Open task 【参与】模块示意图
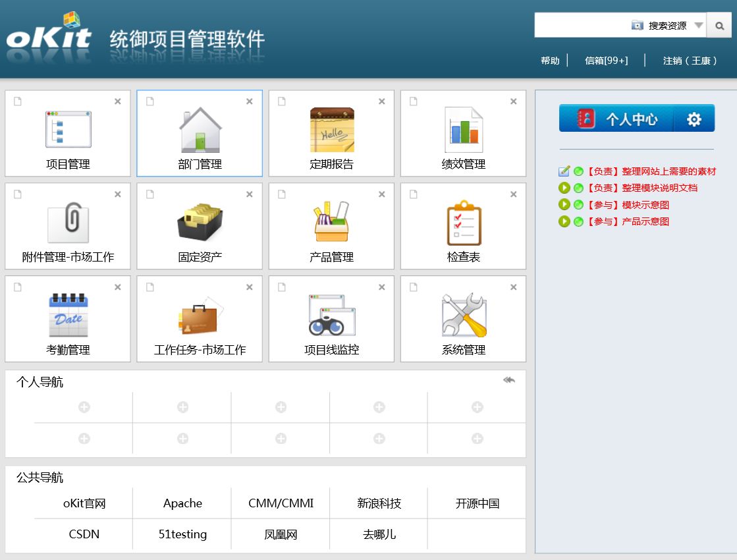This screenshot has height=560, width=737. click(628, 204)
